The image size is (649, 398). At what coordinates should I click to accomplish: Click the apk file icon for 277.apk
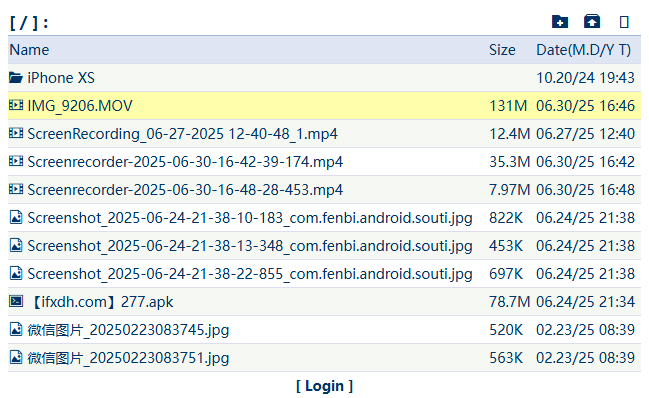click(x=16, y=301)
